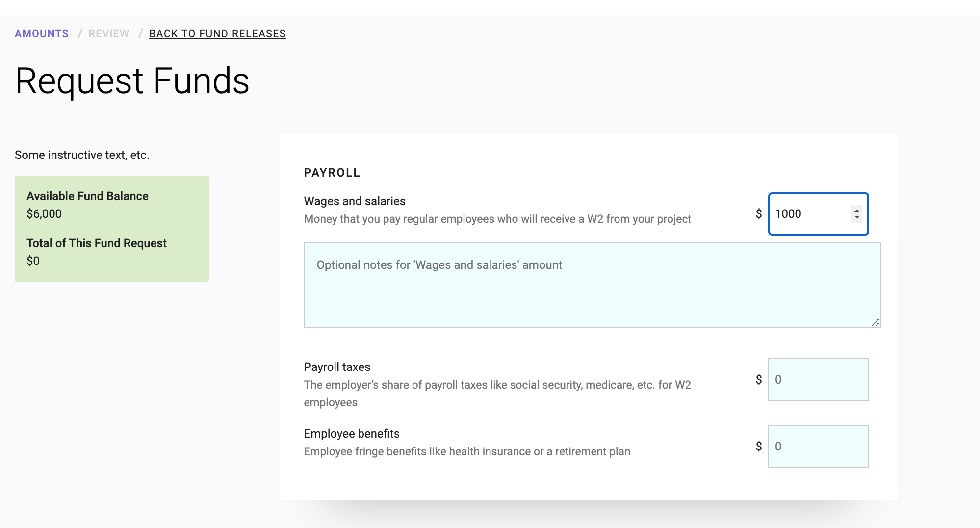Follow the Back to Fund Releases link
980x528 pixels.
[218, 34]
